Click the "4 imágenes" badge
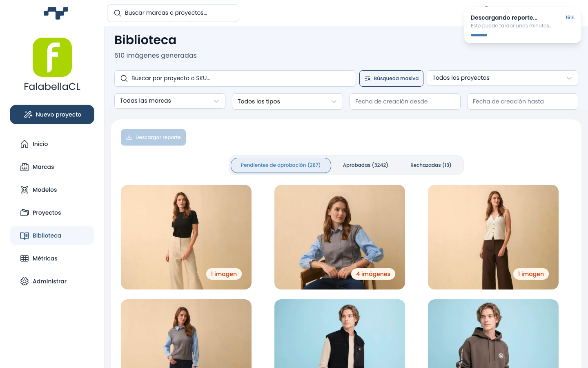The image size is (588, 368). [x=373, y=274]
